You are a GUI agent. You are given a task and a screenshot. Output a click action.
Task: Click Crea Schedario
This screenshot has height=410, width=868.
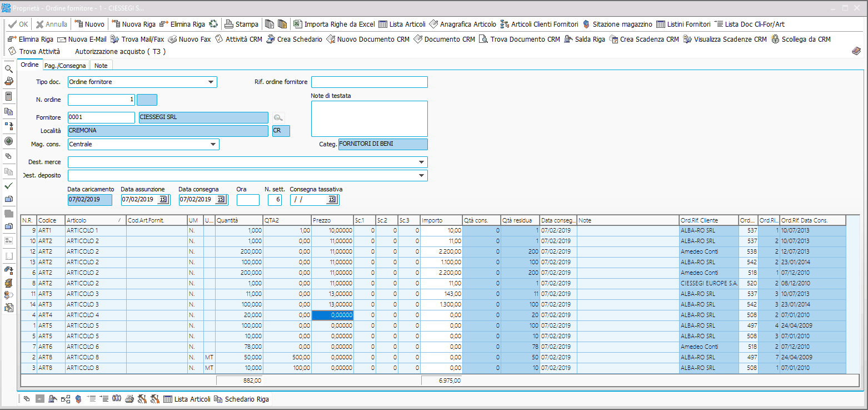click(x=295, y=39)
